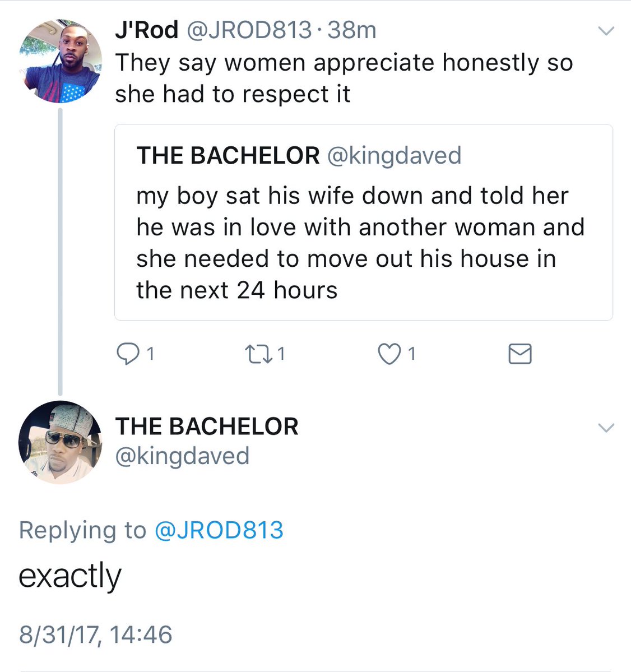Expand the chevron menu on J'Rod's tweet

pyautogui.click(x=606, y=31)
